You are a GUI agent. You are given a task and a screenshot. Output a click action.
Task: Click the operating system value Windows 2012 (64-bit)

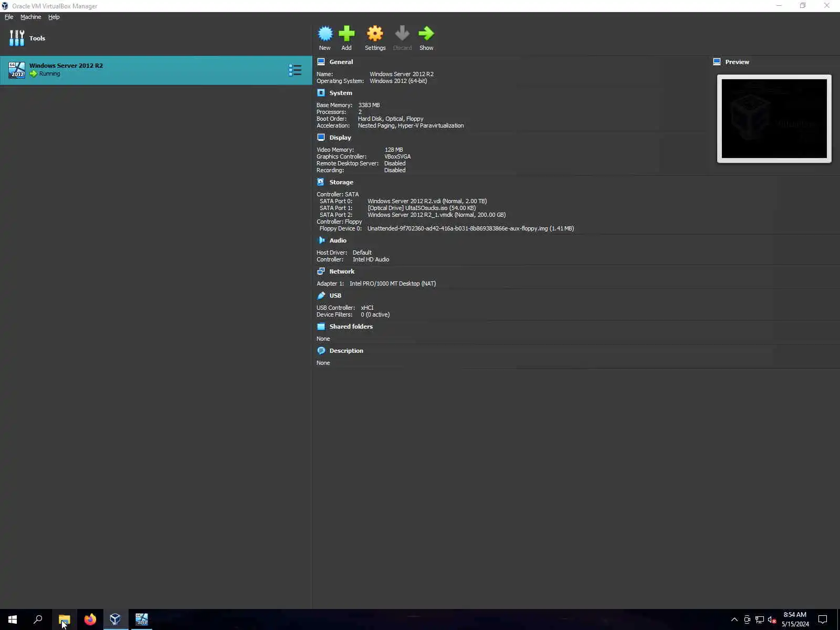pos(398,81)
